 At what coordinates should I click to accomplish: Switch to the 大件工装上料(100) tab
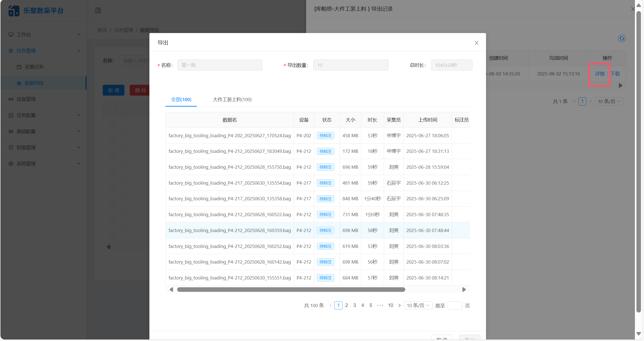tap(232, 99)
